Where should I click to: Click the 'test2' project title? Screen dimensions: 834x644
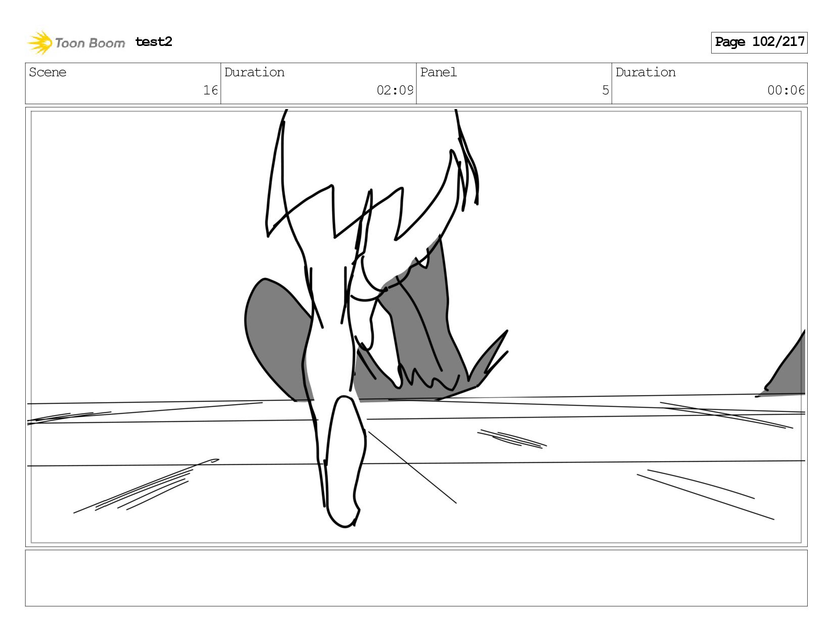tap(154, 42)
